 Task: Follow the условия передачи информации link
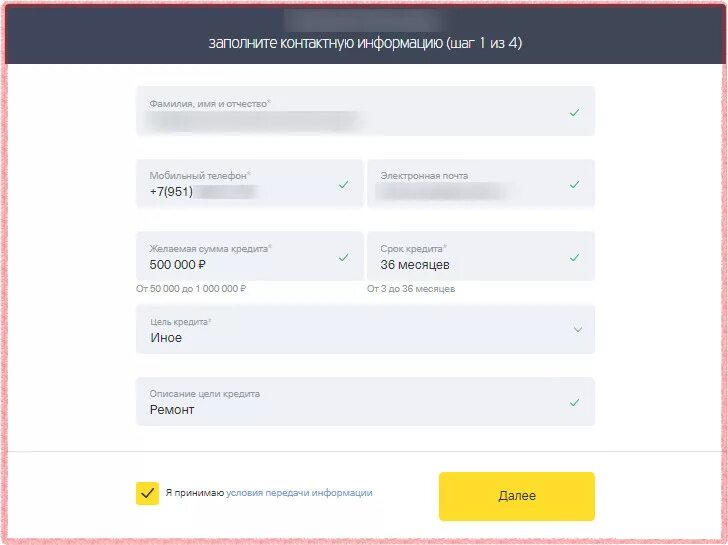299,493
